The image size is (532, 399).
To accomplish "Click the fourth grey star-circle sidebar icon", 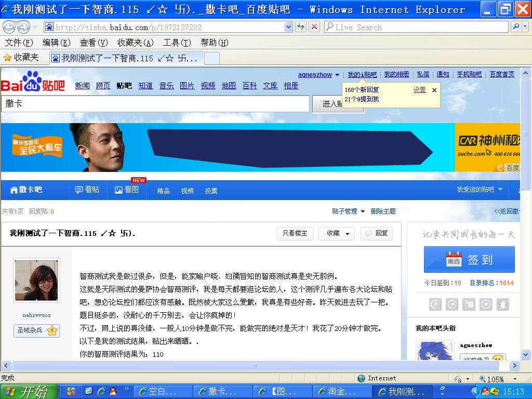I will [486, 304].
